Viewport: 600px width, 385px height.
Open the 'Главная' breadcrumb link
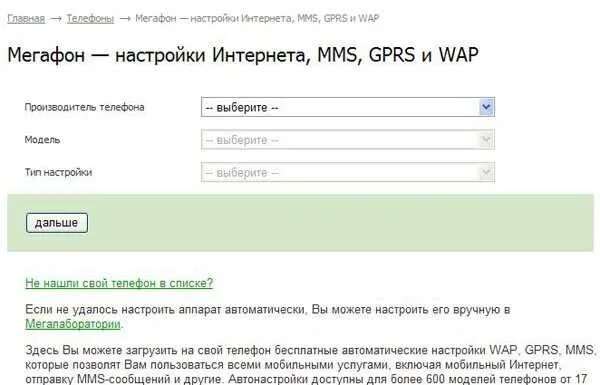(26, 18)
